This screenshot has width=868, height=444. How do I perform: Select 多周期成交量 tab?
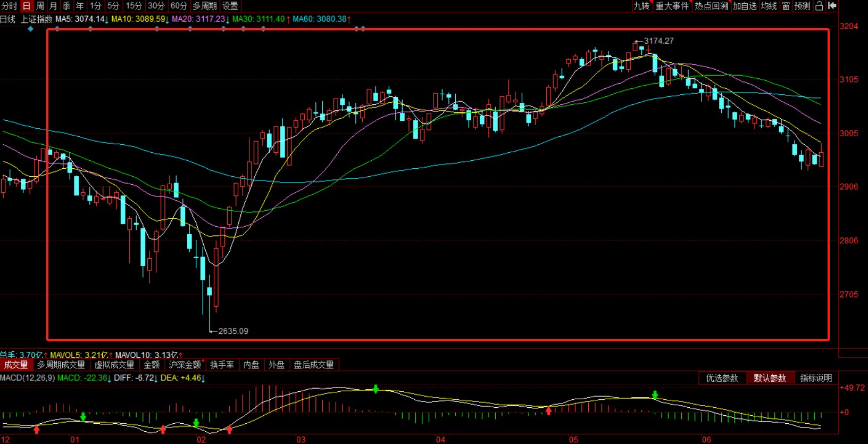[x=61, y=365]
